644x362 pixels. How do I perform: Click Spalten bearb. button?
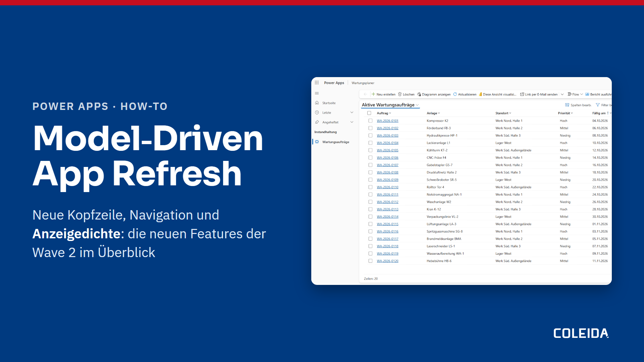(x=578, y=105)
